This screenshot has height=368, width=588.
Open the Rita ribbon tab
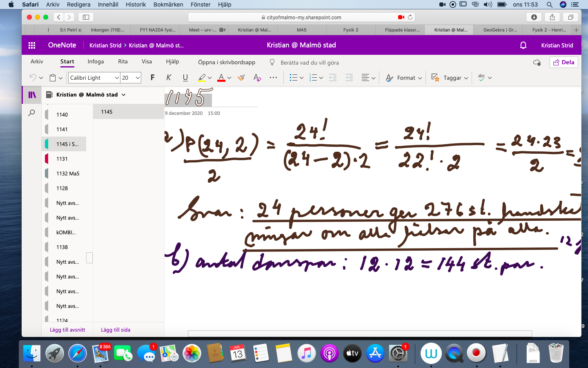(123, 62)
